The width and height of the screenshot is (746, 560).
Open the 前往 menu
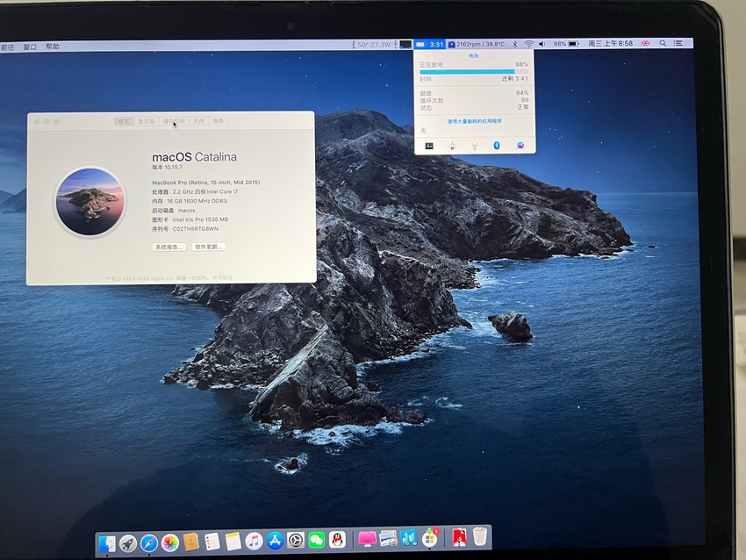8,47
